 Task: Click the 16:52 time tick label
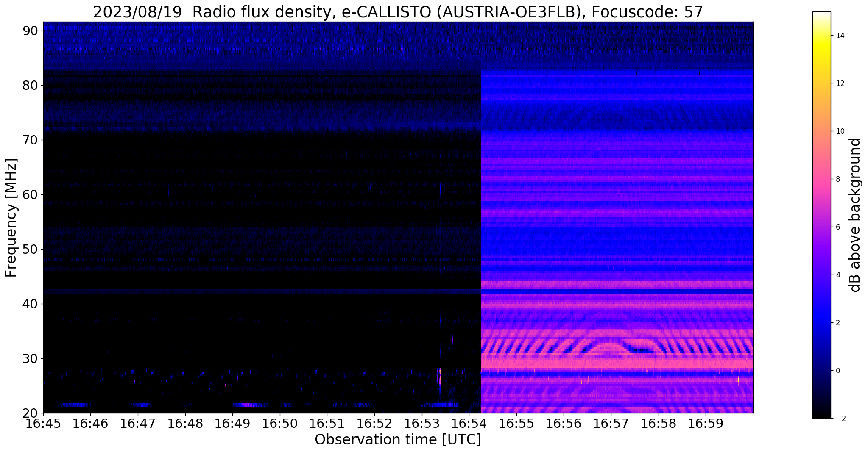click(374, 423)
